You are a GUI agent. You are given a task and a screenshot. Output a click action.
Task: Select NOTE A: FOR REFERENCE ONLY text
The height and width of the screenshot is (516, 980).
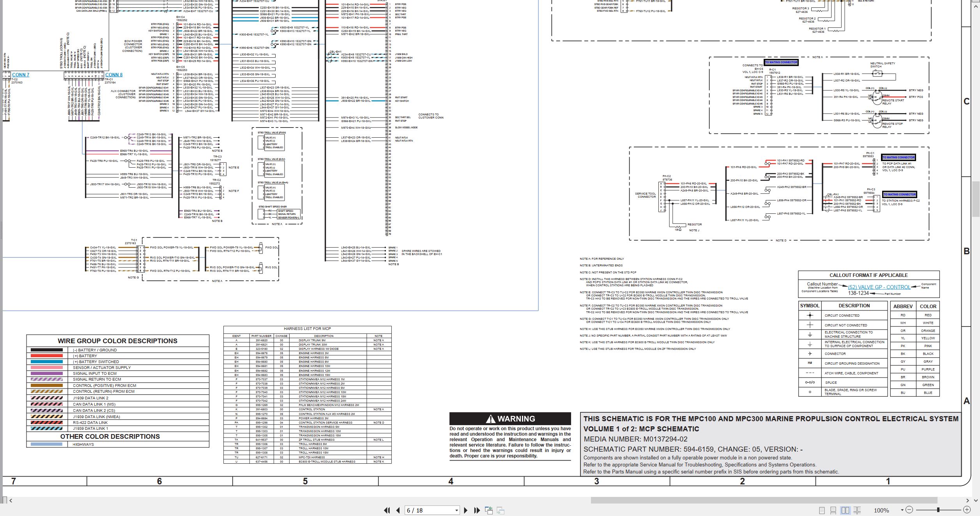coord(602,259)
